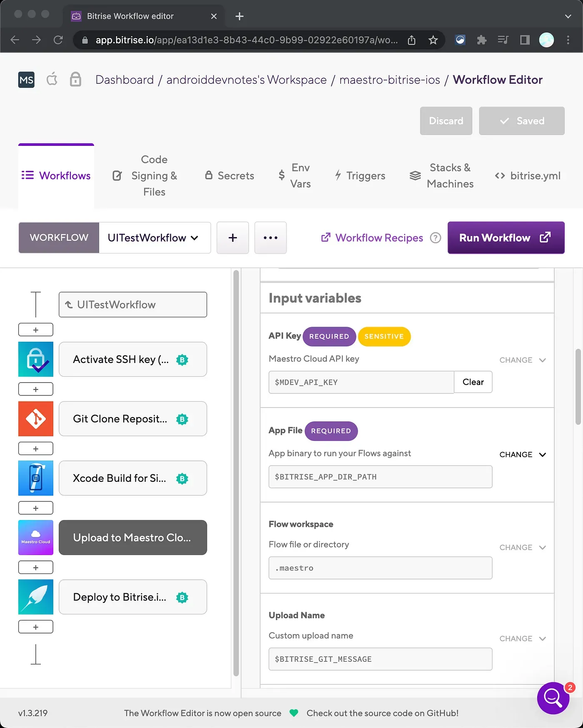This screenshot has height=728, width=583.
Task: Click the Xcode Build for Simulator icon
Action: point(36,478)
